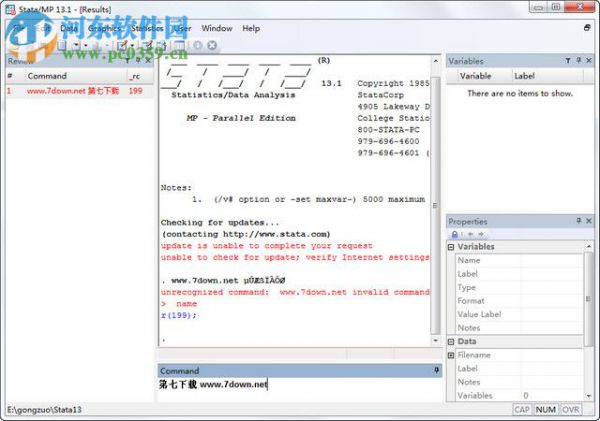Click the next-variable arrow in Properties
Viewport: 600px width, 421px height.
pyautogui.click(x=481, y=234)
